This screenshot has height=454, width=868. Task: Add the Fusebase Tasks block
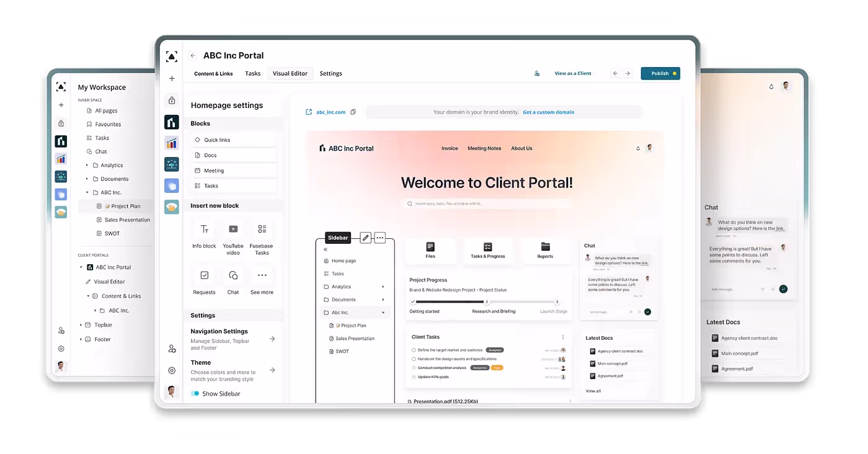click(262, 229)
